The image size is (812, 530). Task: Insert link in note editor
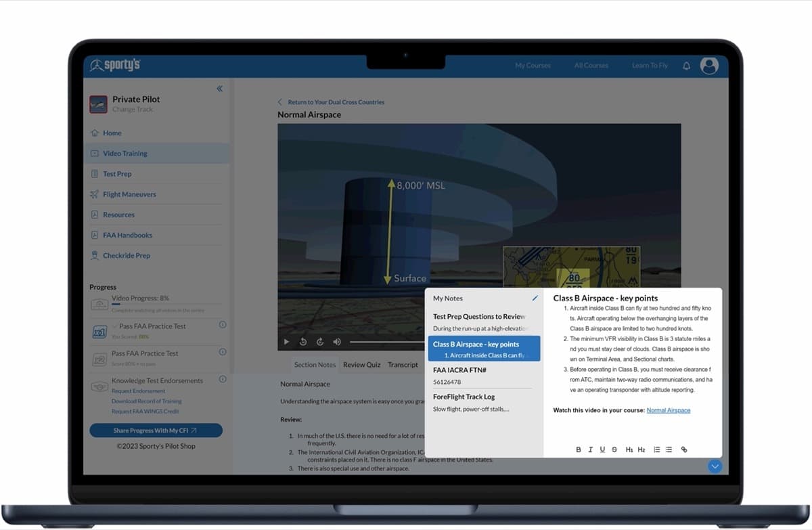pyautogui.click(x=684, y=449)
